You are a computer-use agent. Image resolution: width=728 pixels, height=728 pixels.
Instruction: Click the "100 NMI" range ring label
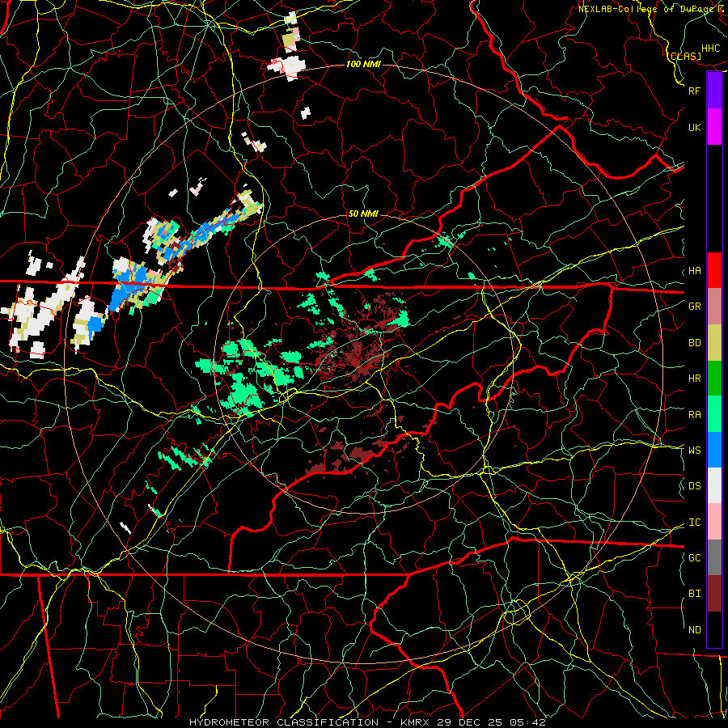[363, 64]
